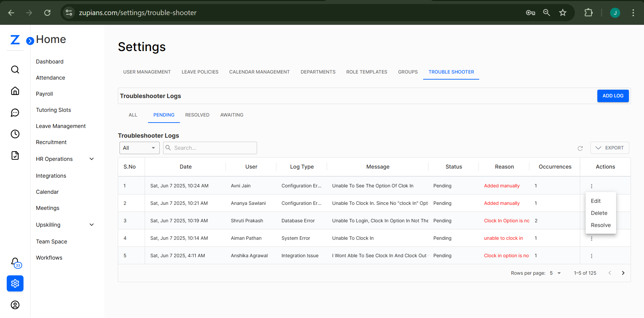Image resolution: width=644 pixels, height=318 pixels.
Task: Switch to the RESOLVED filter tab
Action: point(197,115)
